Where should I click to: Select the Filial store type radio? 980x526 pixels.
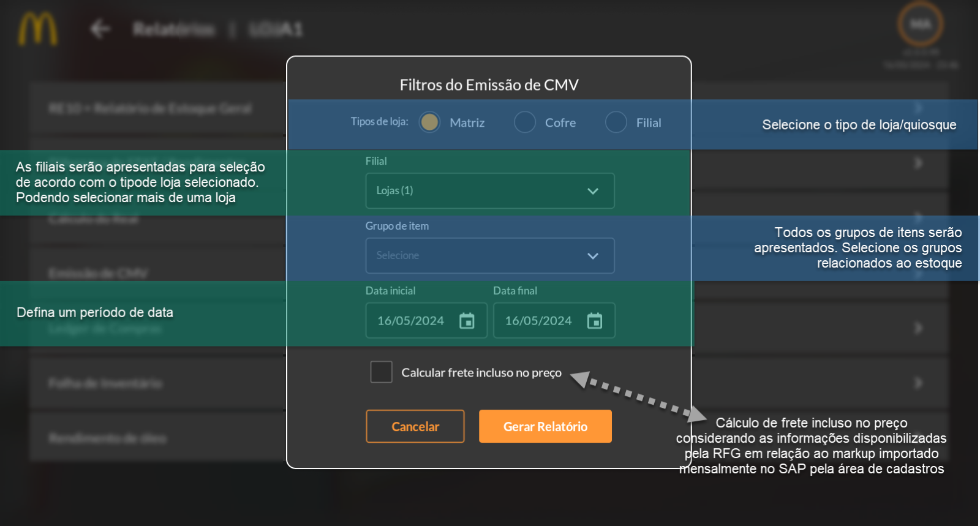coord(616,122)
